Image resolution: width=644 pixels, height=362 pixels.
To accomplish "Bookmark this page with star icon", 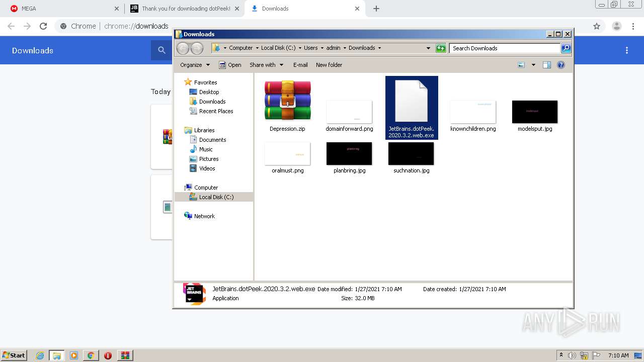I will pyautogui.click(x=597, y=26).
